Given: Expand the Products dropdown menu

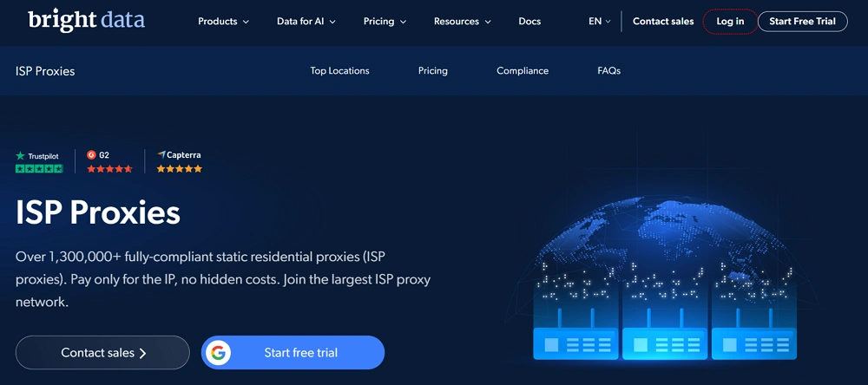Looking at the screenshot, I should (224, 22).
